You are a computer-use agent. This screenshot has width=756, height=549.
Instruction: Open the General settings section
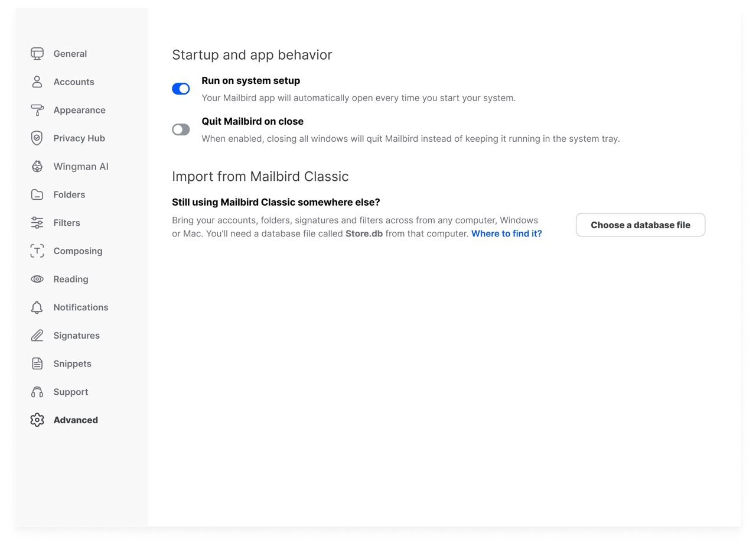(70, 54)
